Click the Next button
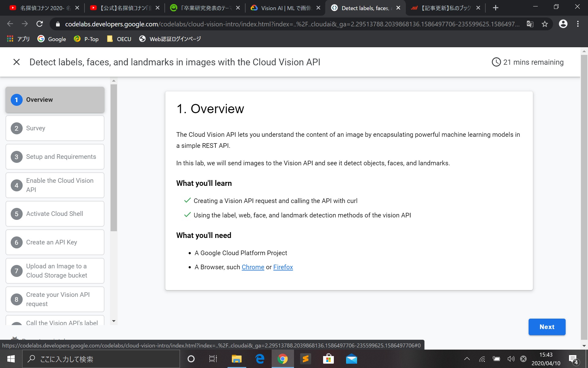This screenshot has width=588, height=368. point(547,327)
